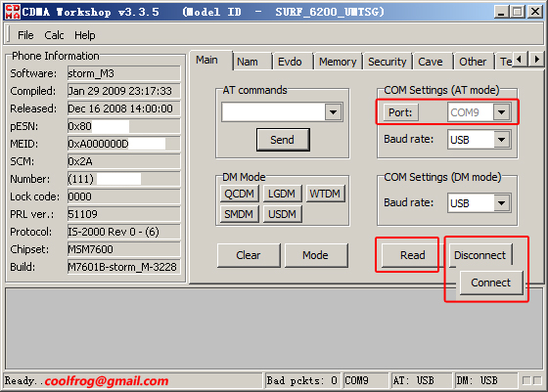Screen dimensions: 548x392
Task: Expand AT mode Baud rate dropdown
Action: click(501, 140)
